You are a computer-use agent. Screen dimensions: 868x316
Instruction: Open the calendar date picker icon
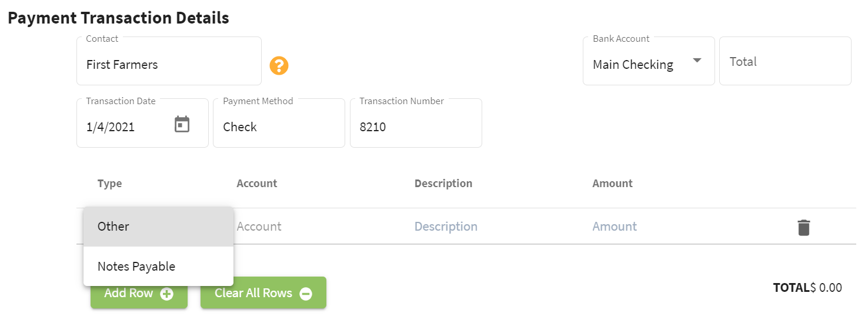tap(182, 124)
